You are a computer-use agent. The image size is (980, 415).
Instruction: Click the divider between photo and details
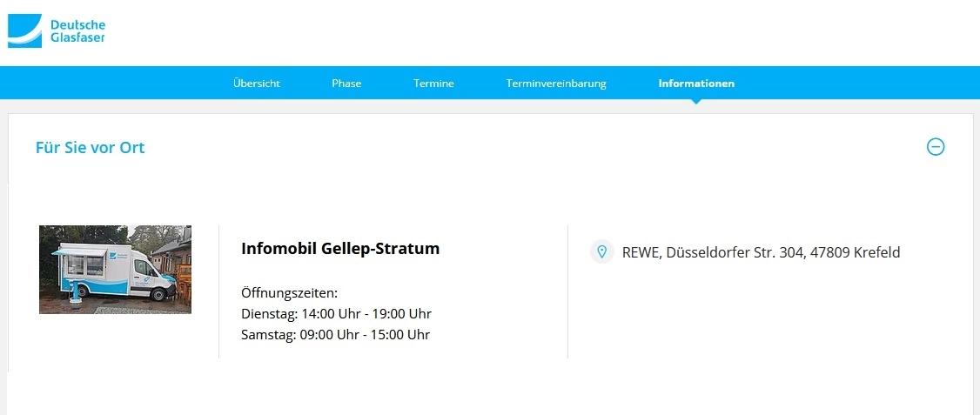(x=218, y=291)
